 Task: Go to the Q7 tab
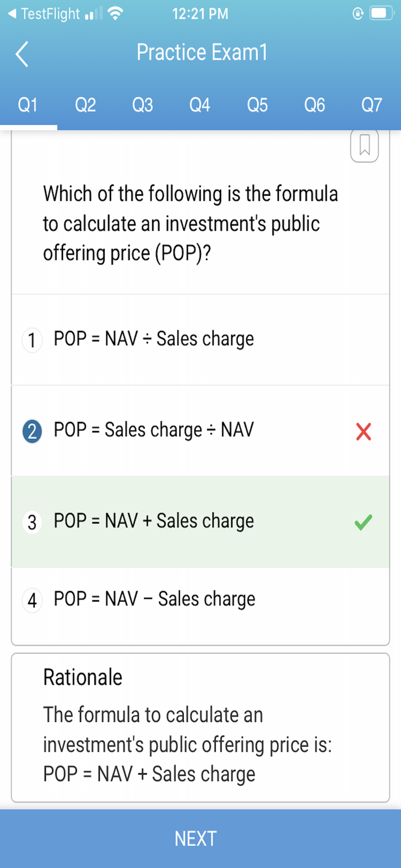(x=372, y=105)
